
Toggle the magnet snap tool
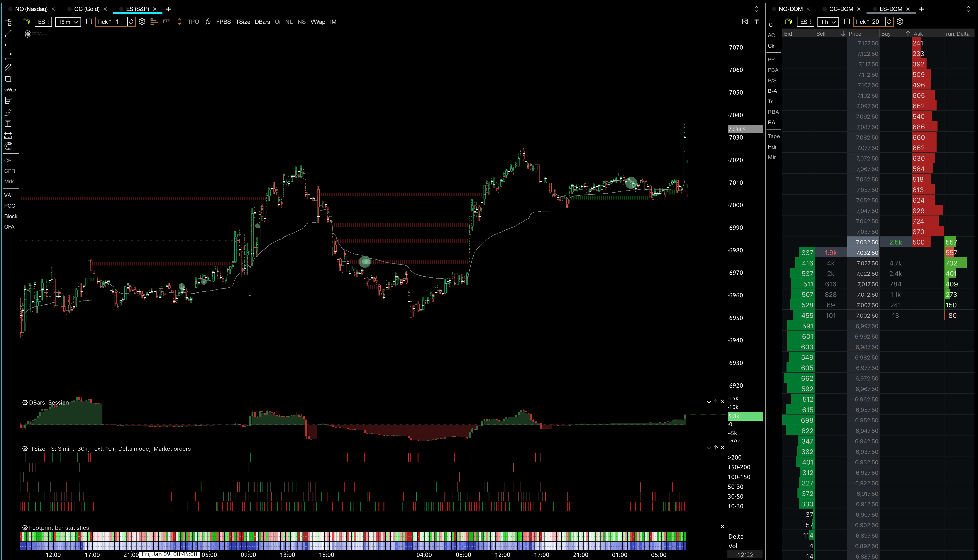(8, 146)
